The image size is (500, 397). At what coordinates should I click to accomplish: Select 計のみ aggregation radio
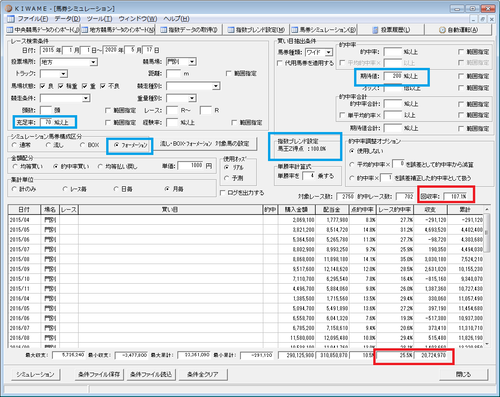click(14, 189)
